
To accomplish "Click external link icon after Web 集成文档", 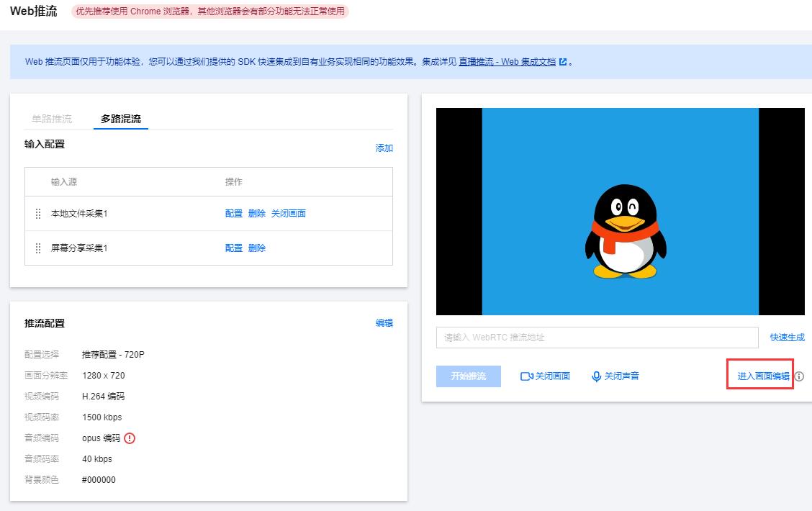I will point(563,62).
